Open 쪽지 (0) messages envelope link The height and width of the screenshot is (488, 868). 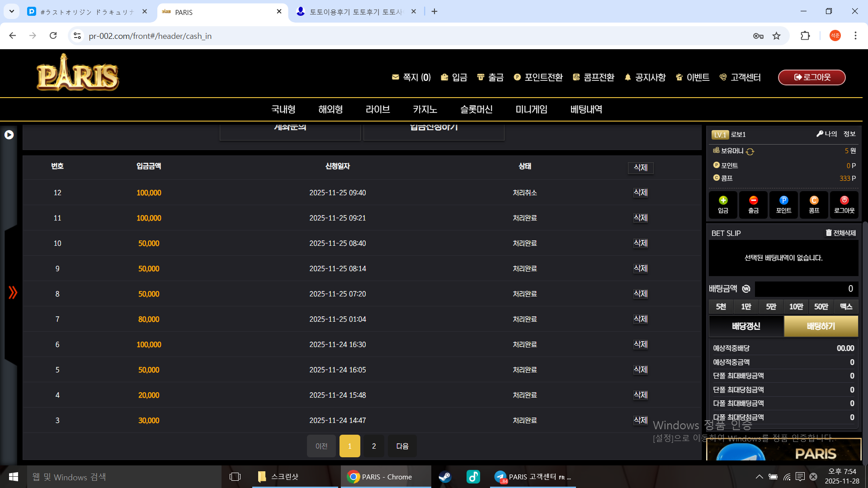tap(411, 77)
